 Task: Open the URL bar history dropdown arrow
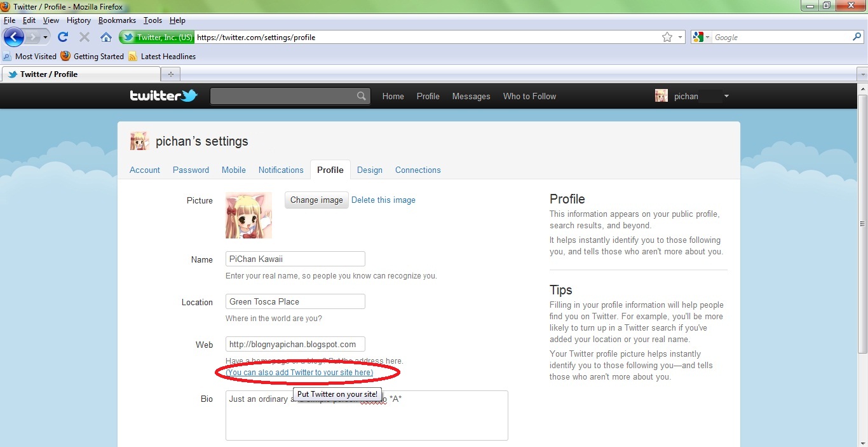680,38
